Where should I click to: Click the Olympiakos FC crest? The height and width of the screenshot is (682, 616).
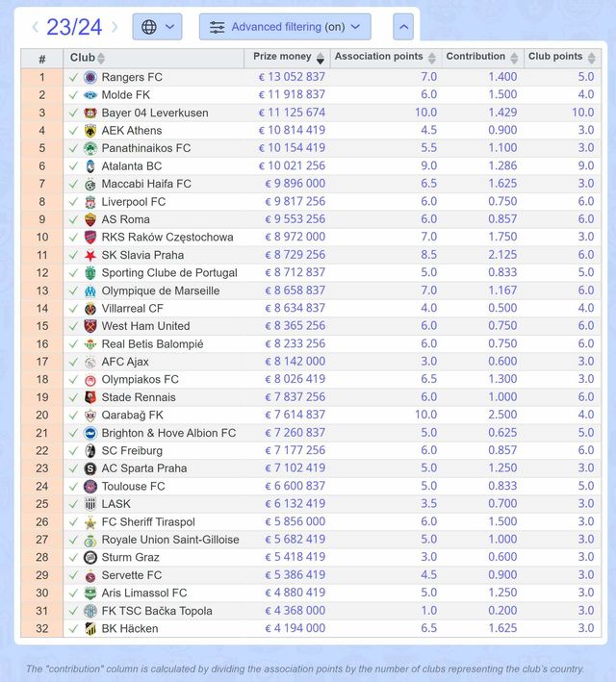tap(90, 380)
